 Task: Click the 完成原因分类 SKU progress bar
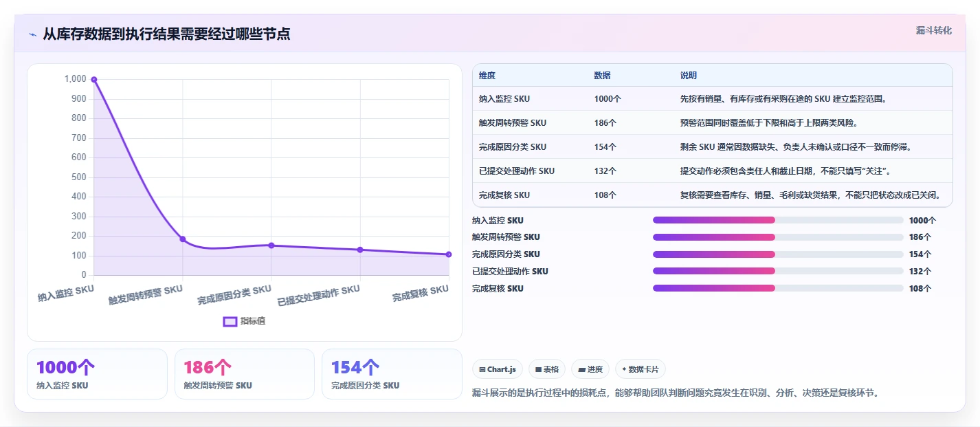click(778, 254)
